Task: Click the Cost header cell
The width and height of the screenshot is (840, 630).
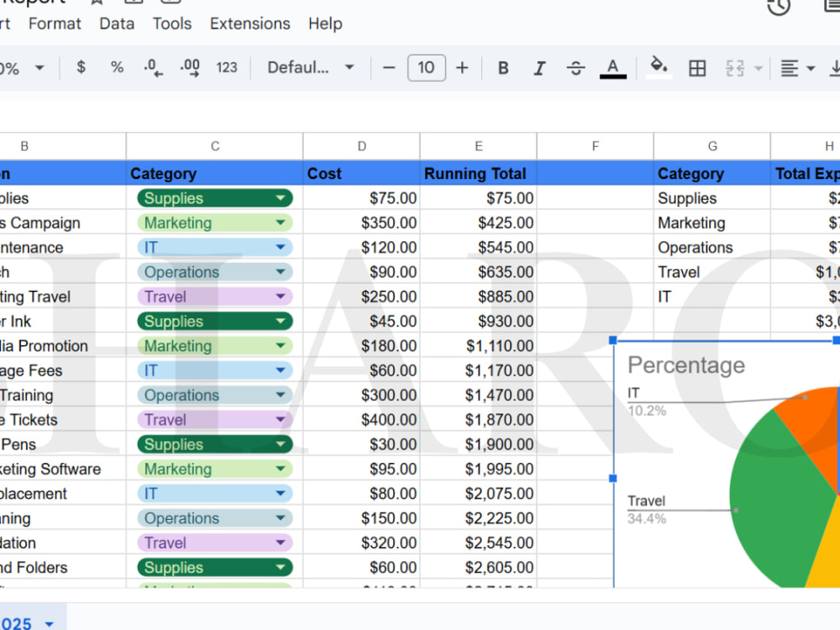Action: click(361, 174)
